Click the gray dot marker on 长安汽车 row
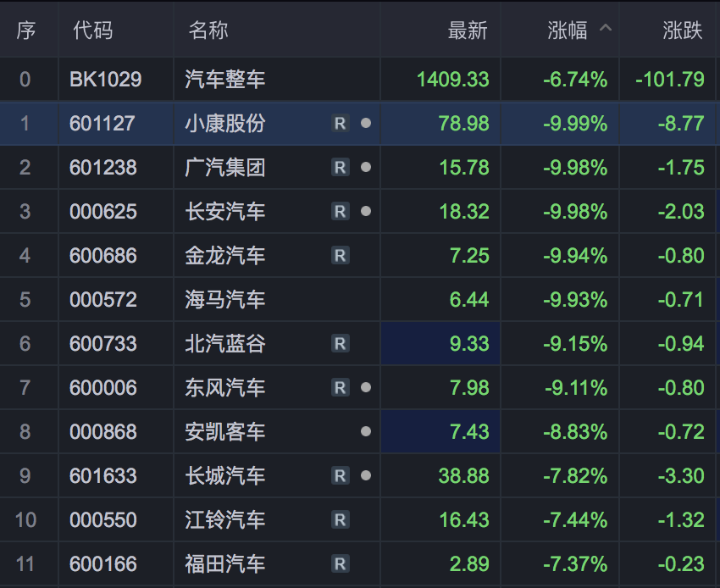Screen dimensions: 720x588 [366, 211]
